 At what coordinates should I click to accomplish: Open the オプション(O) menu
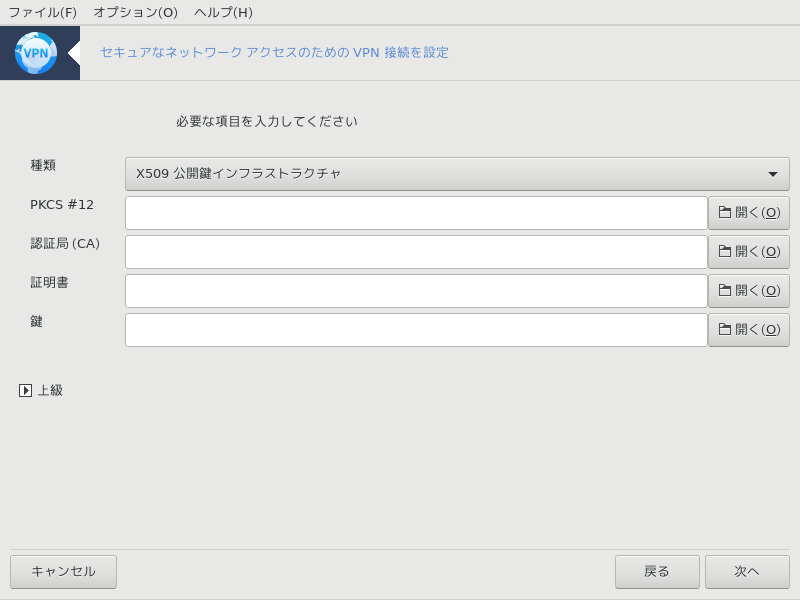click(135, 12)
